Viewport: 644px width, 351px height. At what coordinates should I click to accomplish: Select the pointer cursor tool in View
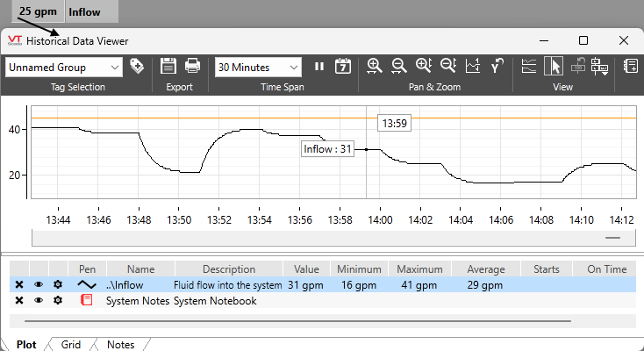554,67
